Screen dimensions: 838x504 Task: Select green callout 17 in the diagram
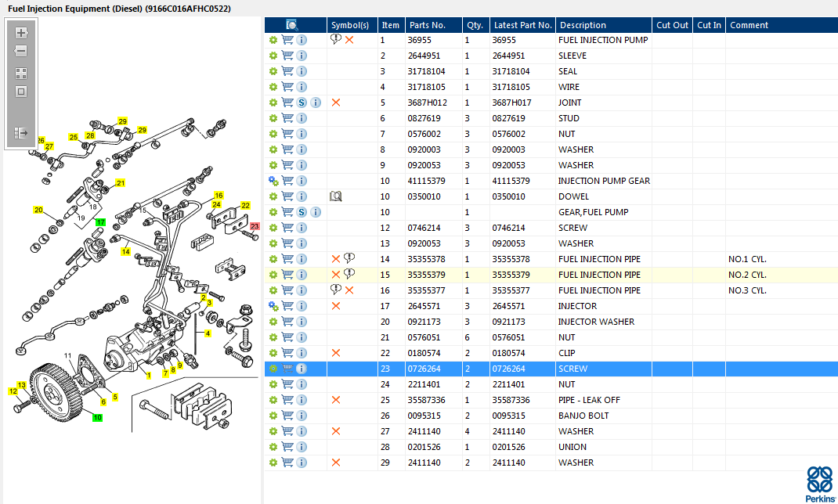coord(100,222)
